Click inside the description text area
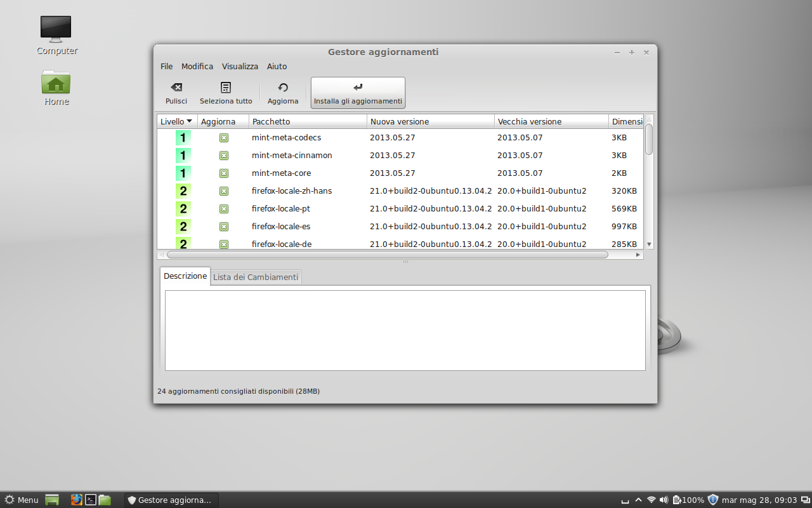Screen dimensions: 812x508 click(405, 330)
